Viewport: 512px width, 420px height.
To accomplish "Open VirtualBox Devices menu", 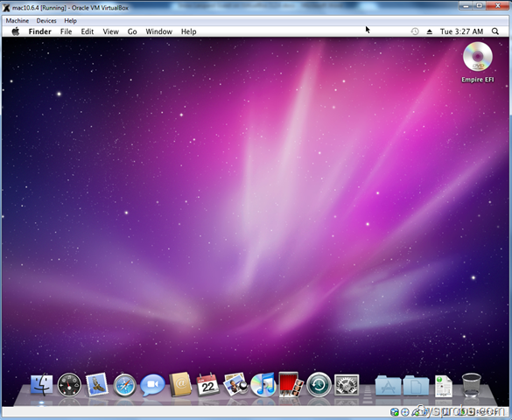I will [46, 20].
